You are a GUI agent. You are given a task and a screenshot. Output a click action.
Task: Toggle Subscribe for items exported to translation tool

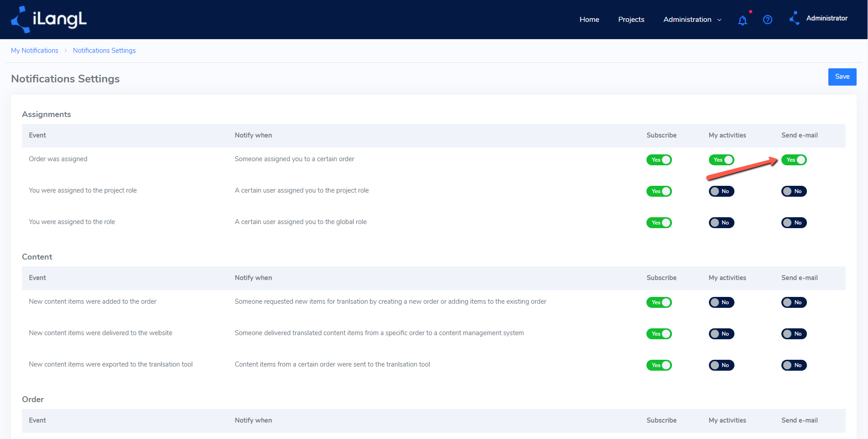click(659, 365)
